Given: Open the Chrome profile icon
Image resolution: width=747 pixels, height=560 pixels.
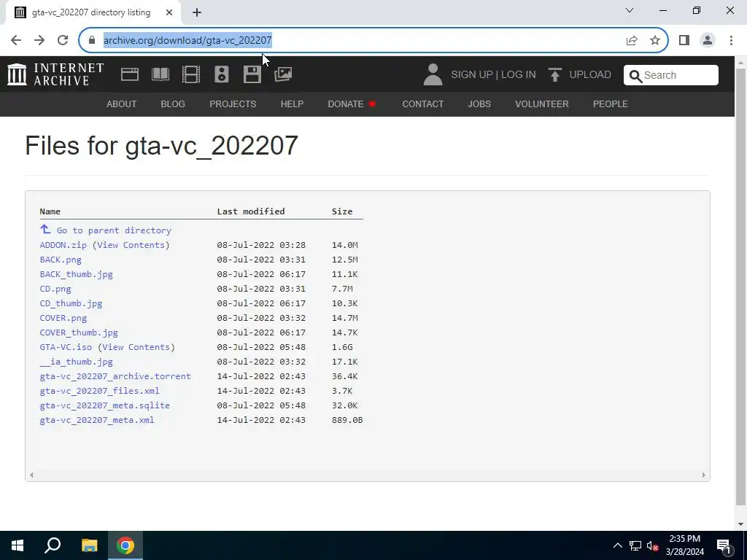Looking at the screenshot, I should click(x=708, y=40).
